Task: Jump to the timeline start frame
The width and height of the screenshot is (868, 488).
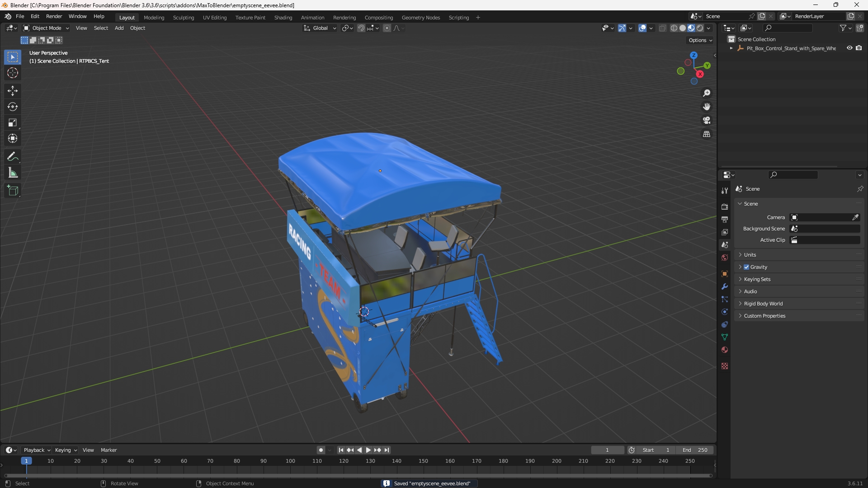Action: (x=341, y=450)
